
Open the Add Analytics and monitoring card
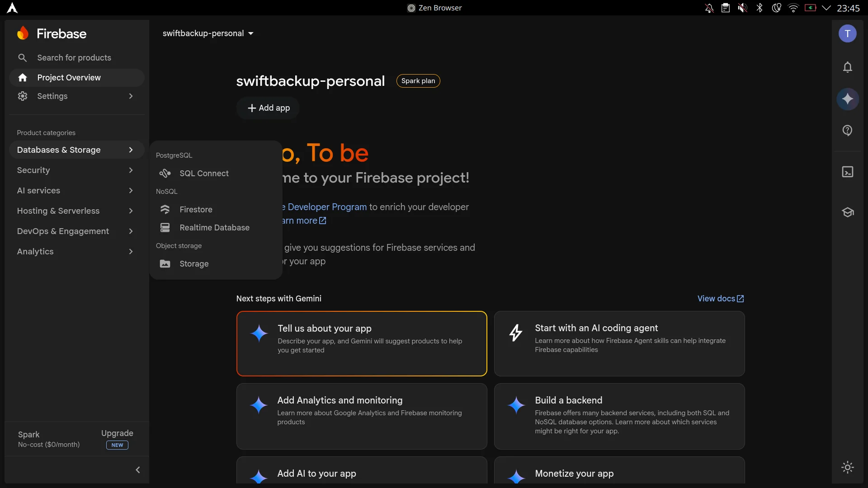click(x=362, y=416)
